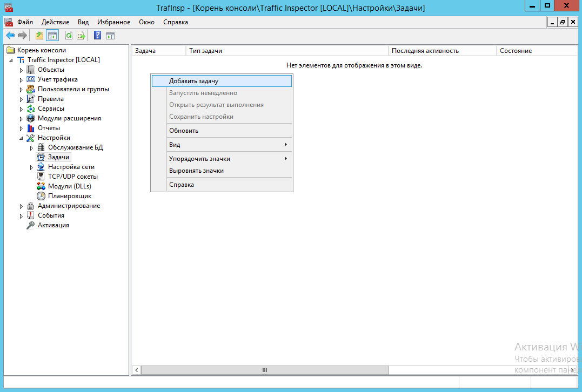Choose Выровнять значки in context menu
This screenshot has height=392, width=582.
[x=222, y=171]
